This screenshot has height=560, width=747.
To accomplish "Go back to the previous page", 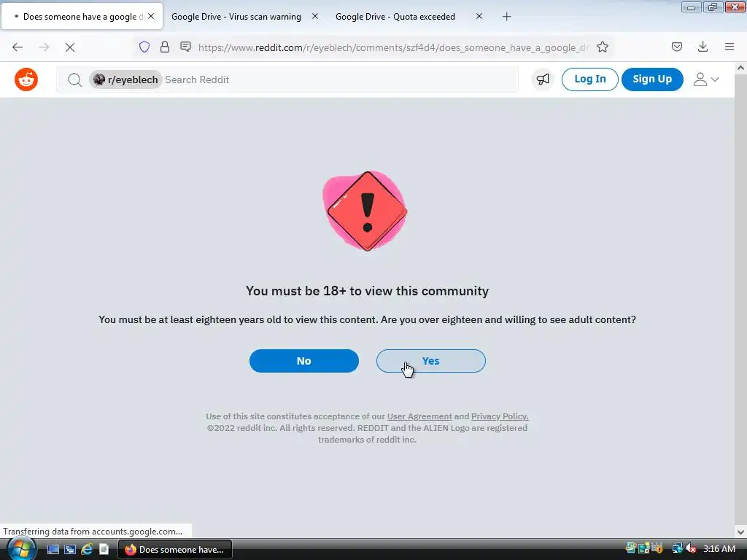I will point(18,47).
